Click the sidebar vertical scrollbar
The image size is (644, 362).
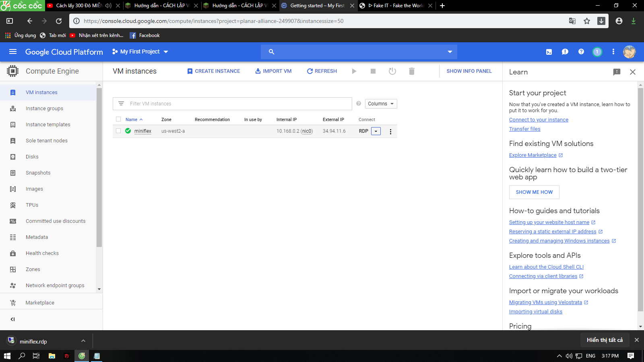click(x=99, y=167)
